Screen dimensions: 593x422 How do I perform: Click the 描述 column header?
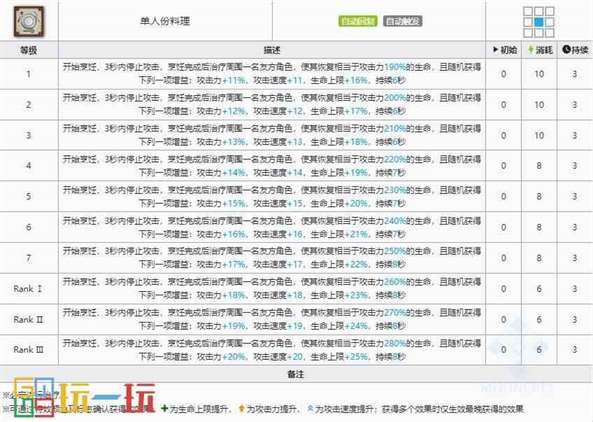[x=272, y=50]
